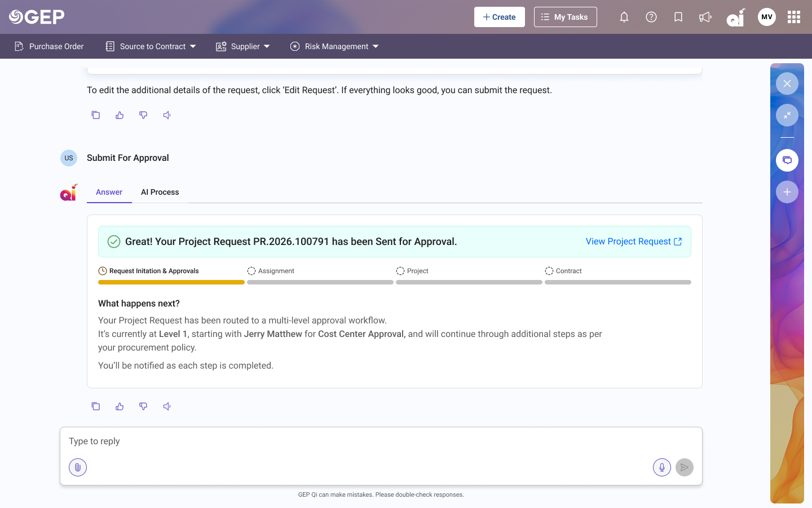Open the notifications bell
The image size is (812, 508).
pos(624,17)
